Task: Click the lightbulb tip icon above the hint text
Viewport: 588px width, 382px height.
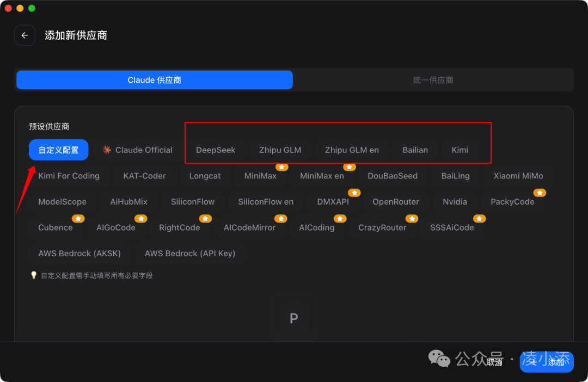Action: pos(33,275)
